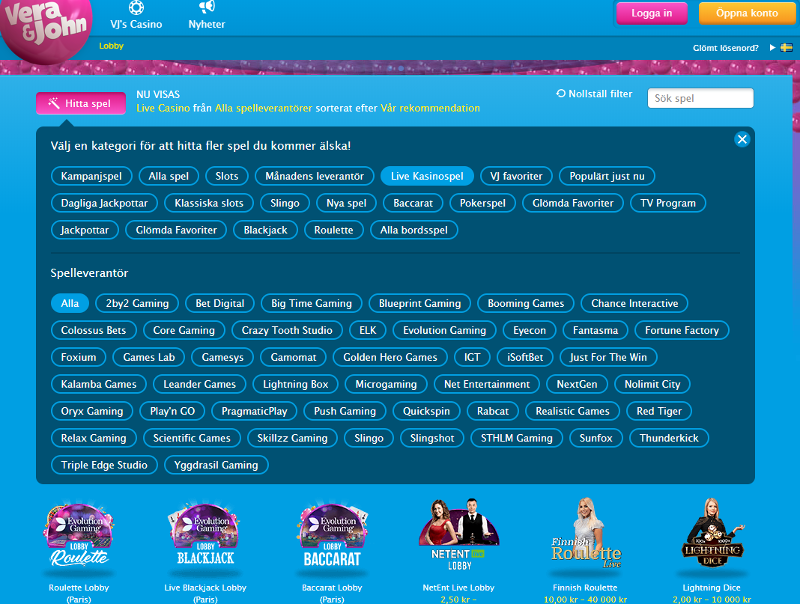
Task: Select the Baccarat category
Action: point(413,203)
